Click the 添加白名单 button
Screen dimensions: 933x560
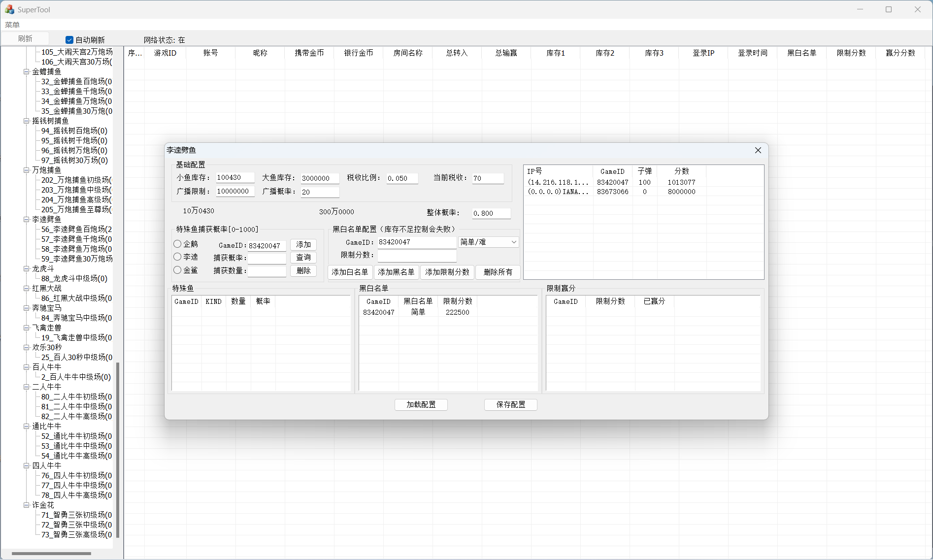[x=350, y=272]
